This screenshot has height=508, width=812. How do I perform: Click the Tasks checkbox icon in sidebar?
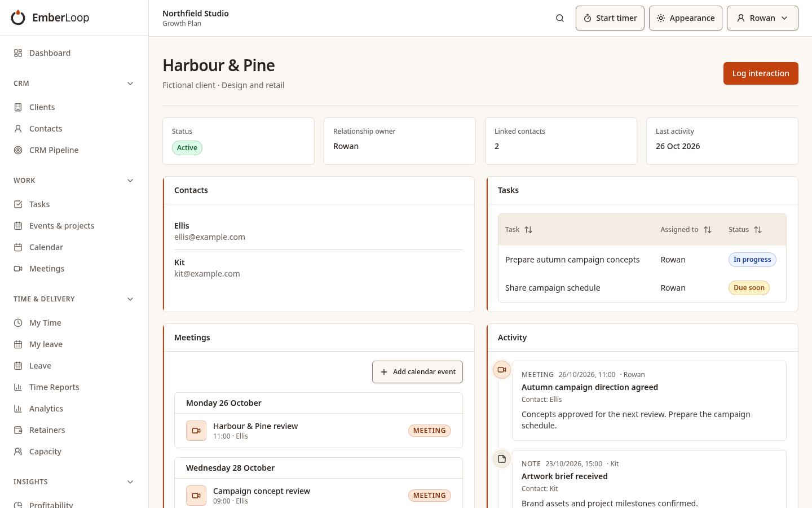(x=18, y=204)
